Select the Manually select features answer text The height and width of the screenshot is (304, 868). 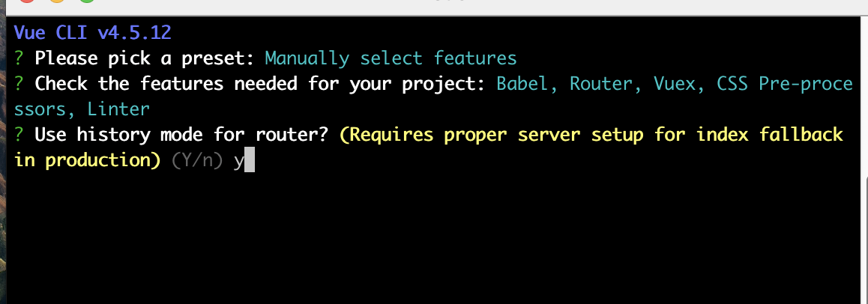pyautogui.click(x=391, y=58)
